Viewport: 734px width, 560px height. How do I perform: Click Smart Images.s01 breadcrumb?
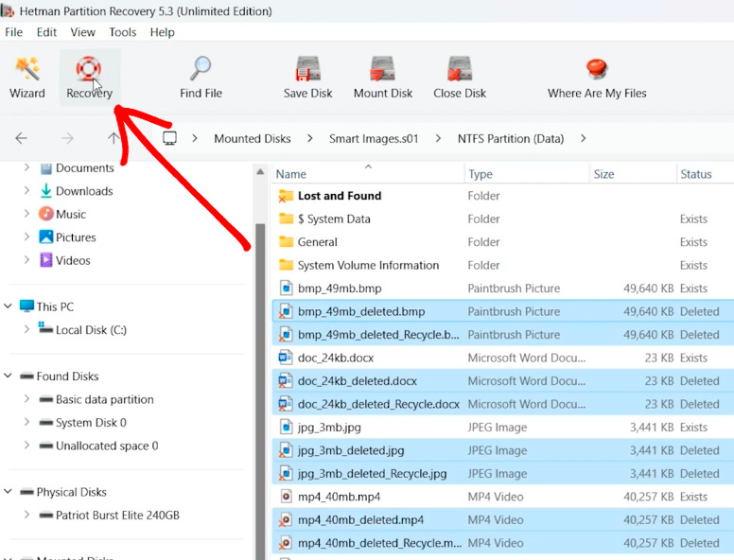coord(374,139)
